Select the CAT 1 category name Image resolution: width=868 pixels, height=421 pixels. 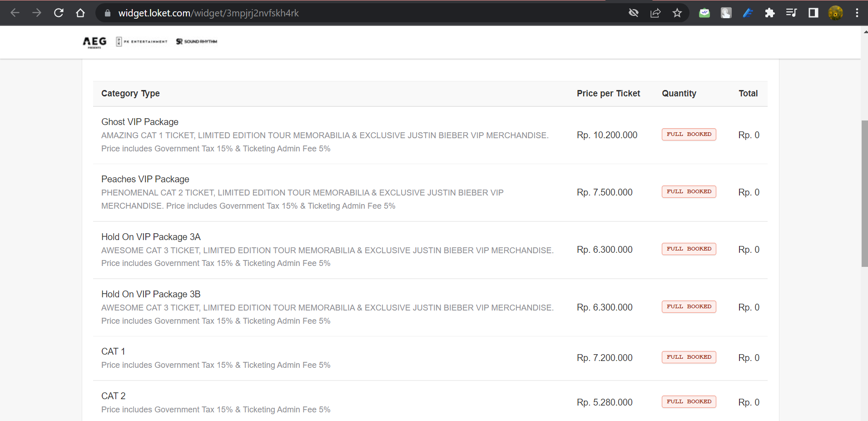coord(113,351)
